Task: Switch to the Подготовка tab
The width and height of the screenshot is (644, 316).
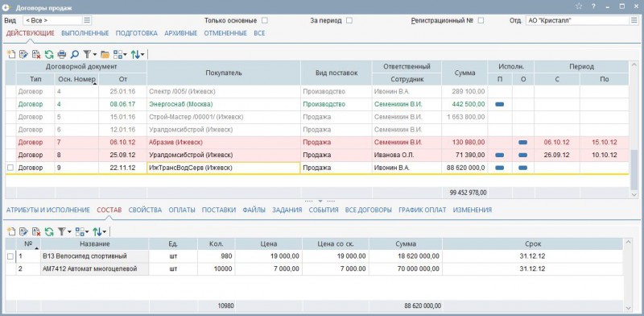Action: 136,33
